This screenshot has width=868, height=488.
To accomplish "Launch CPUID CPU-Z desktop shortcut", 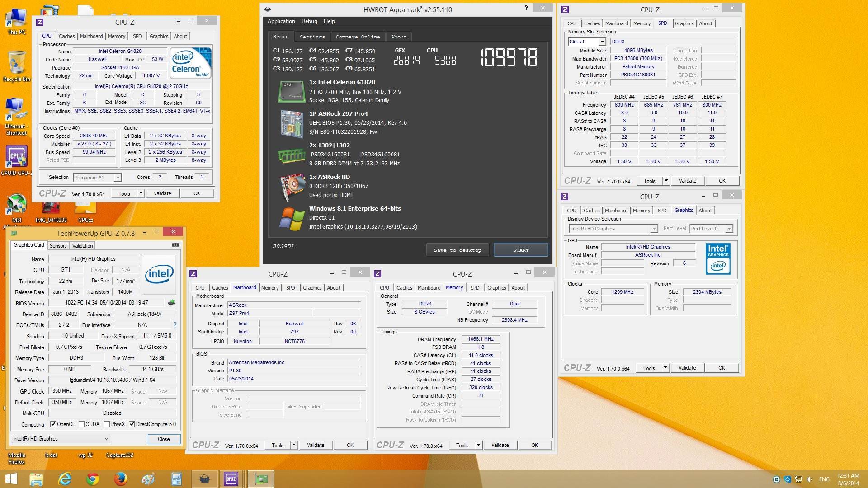I will [16, 161].
